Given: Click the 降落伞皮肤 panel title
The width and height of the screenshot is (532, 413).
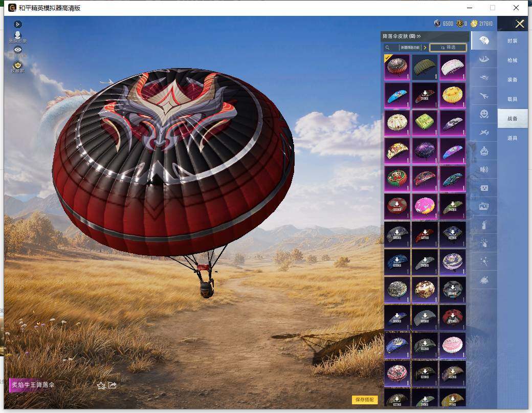Looking at the screenshot, I should [395, 36].
